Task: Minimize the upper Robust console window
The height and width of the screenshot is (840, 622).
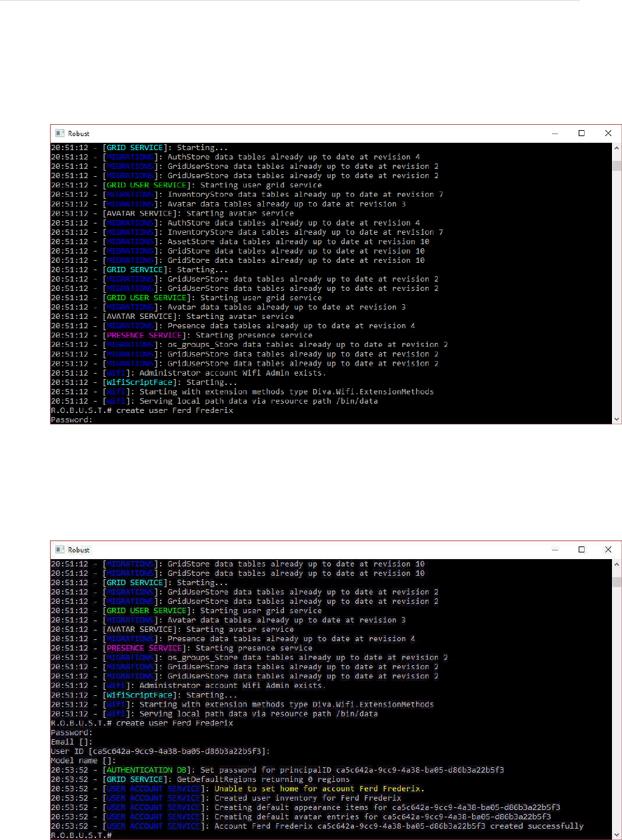Action: pyautogui.click(x=554, y=133)
